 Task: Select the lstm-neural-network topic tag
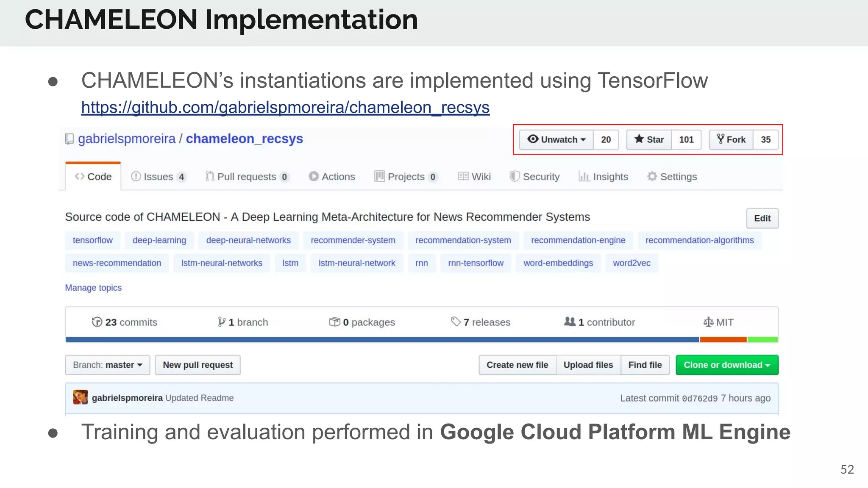coord(357,263)
